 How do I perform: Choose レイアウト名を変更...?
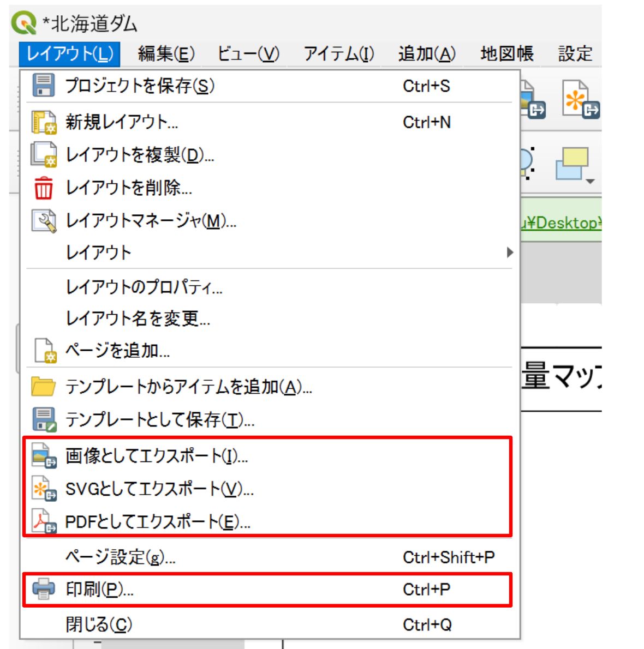[x=269, y=319]
